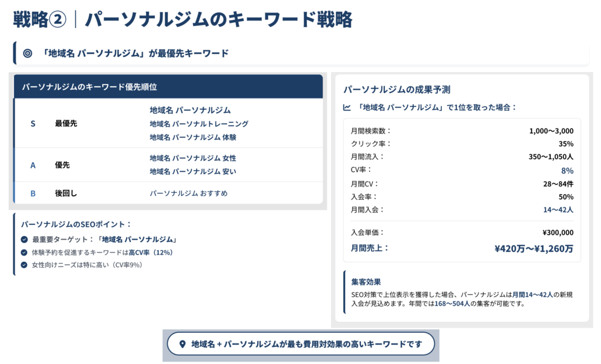The height and width of the screenshot is (364, 601).
Task: Click the パーソナルジムの成果予測 heading
Action: tap(397, 90)
